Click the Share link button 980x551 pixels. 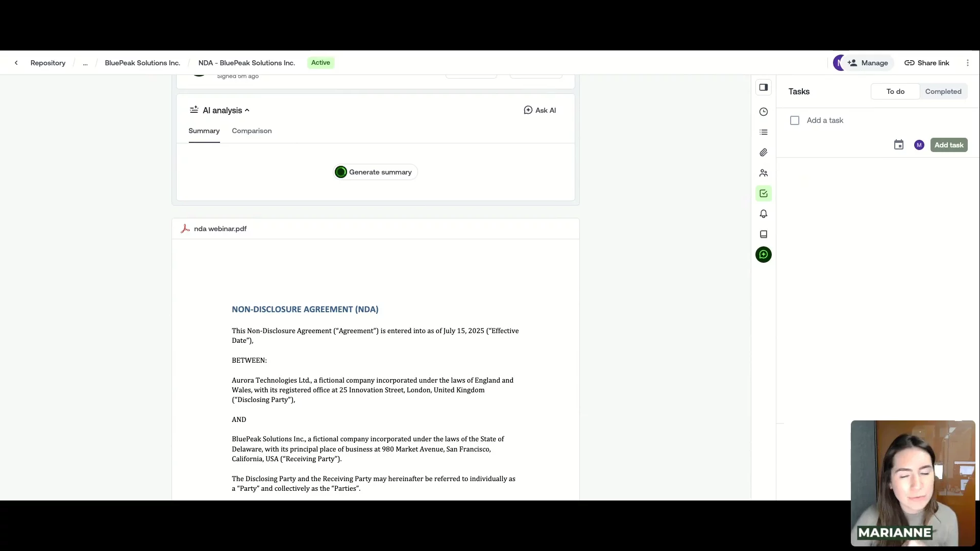click(926, 63)
